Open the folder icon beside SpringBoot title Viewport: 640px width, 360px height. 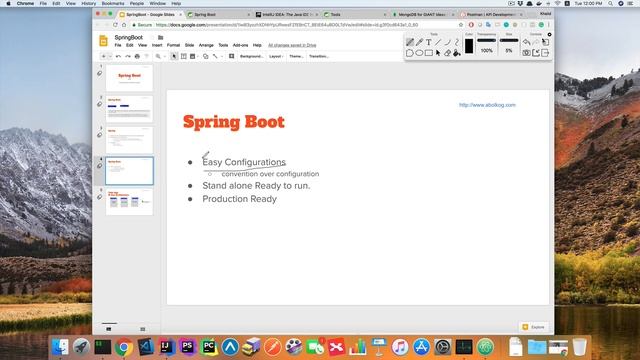tap(160, 38)
